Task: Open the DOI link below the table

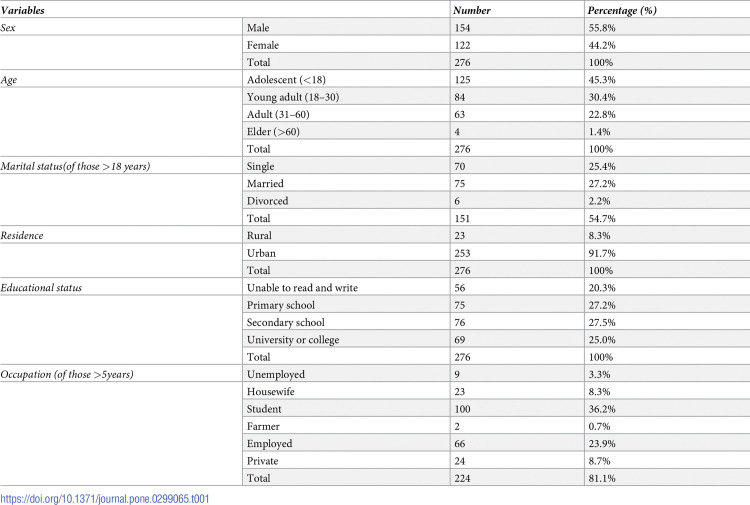Action: tap(105, 499)
